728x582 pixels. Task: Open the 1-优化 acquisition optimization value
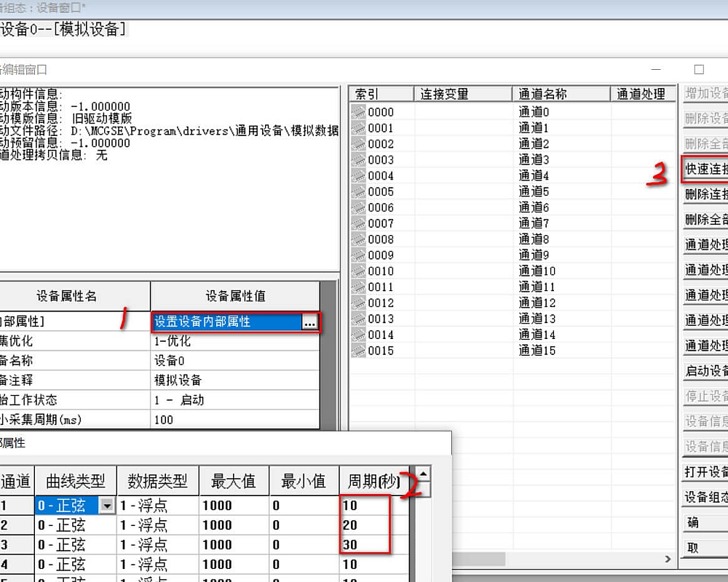tap(234, 341)
